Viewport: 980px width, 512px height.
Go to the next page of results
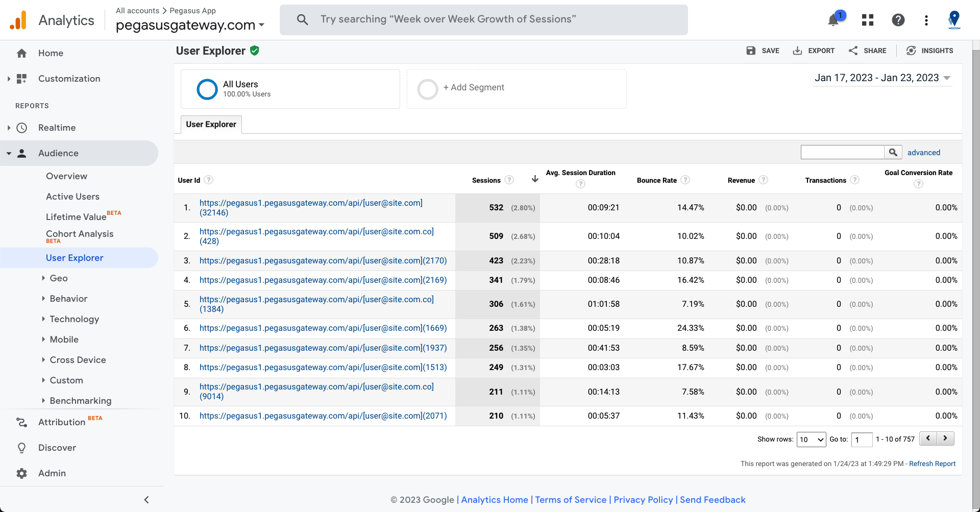tap(945, 438)
